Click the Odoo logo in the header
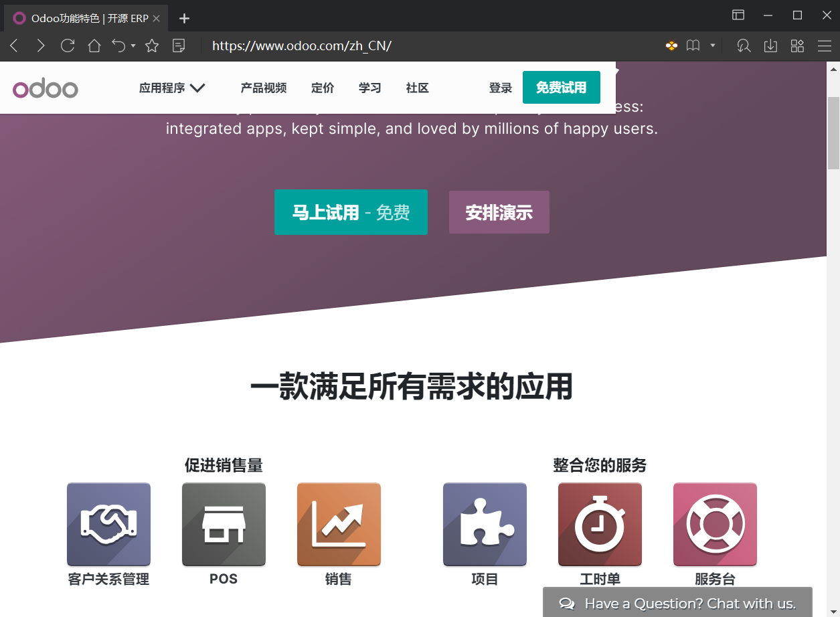Screen dimensions: 840x617 [x=45, y=88]
